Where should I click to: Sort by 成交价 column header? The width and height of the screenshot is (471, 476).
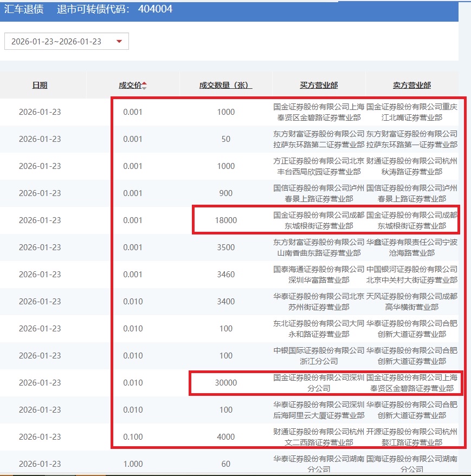[130, 86]
